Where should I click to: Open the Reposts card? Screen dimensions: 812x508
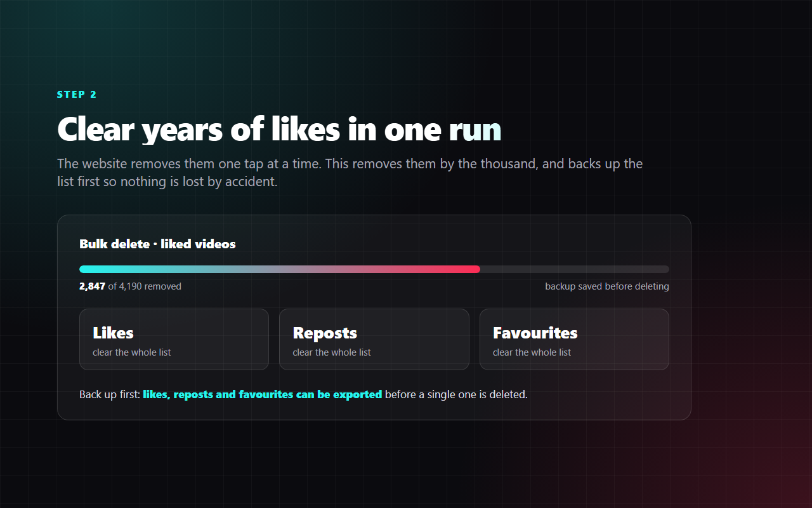[x=374, y=339]
